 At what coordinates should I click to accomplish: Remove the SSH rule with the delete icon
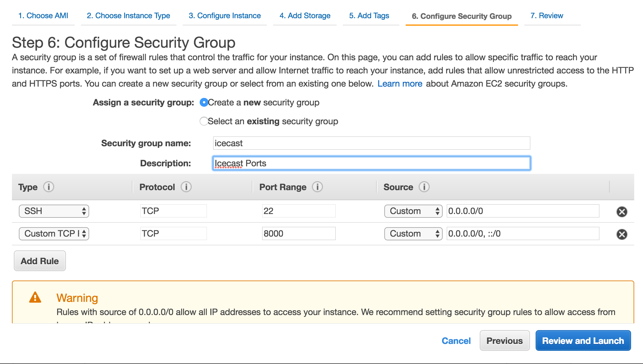[622, 211]
